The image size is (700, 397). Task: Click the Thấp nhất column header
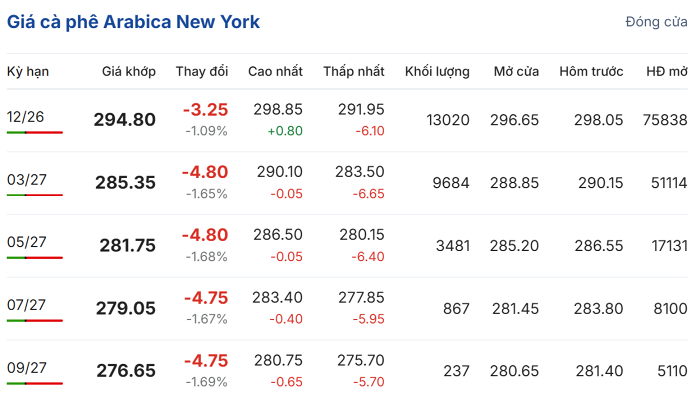pyautogui.click(x=354, y=71)
